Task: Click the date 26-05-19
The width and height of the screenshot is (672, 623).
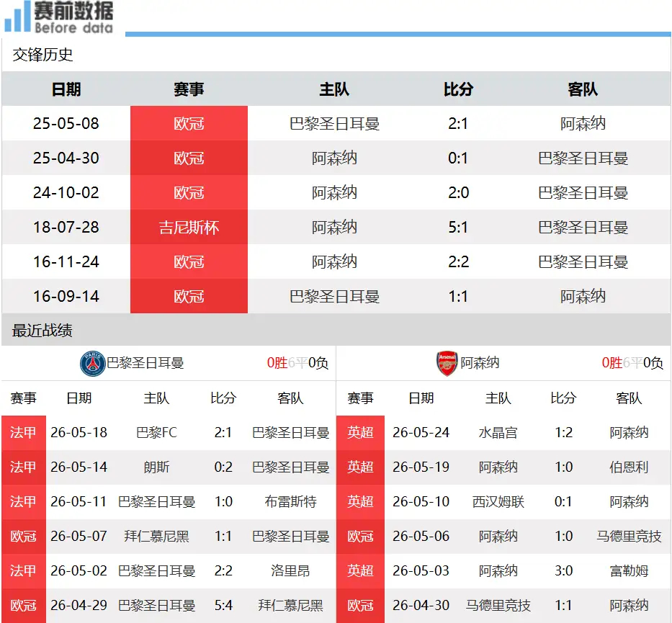Action: tap(421, 467)
